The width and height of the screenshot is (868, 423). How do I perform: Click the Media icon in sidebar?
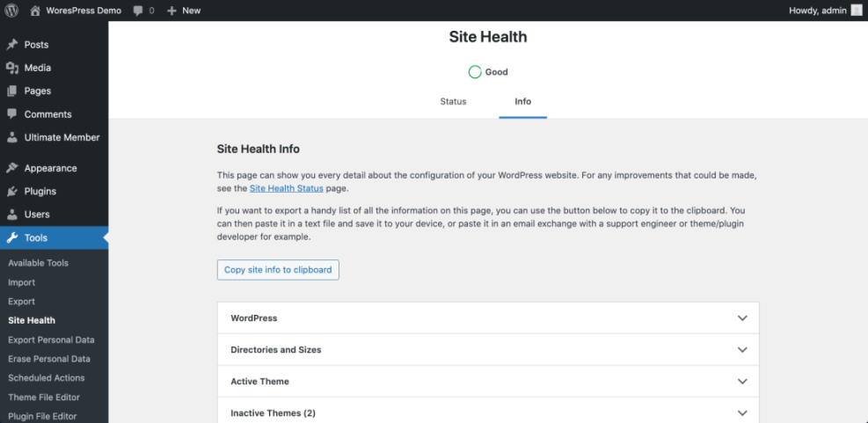pos(12,68)
